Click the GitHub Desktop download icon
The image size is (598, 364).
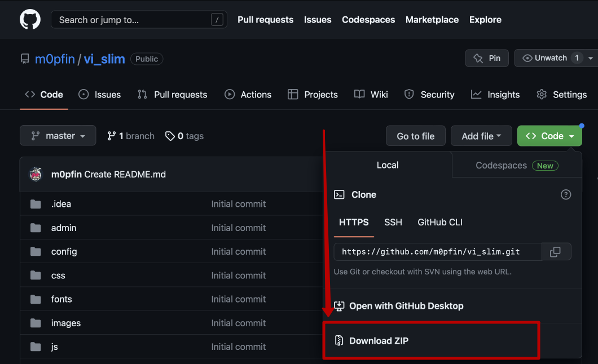[339, 306]
